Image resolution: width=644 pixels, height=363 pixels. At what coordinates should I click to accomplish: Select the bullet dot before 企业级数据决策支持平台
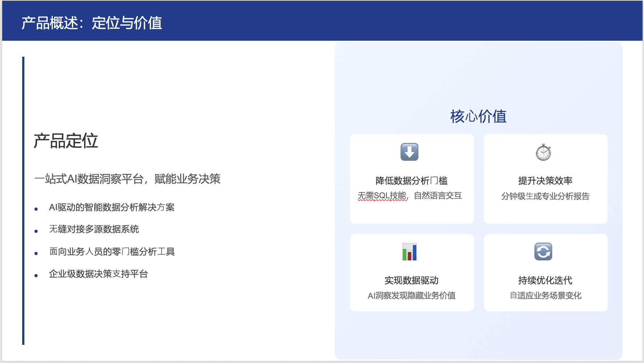36,276
